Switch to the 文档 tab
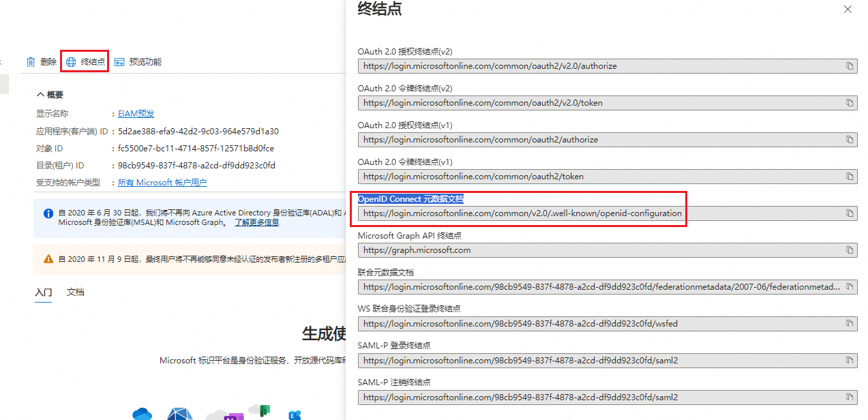Screen dimensions: 868x420 tap(76, 292)
